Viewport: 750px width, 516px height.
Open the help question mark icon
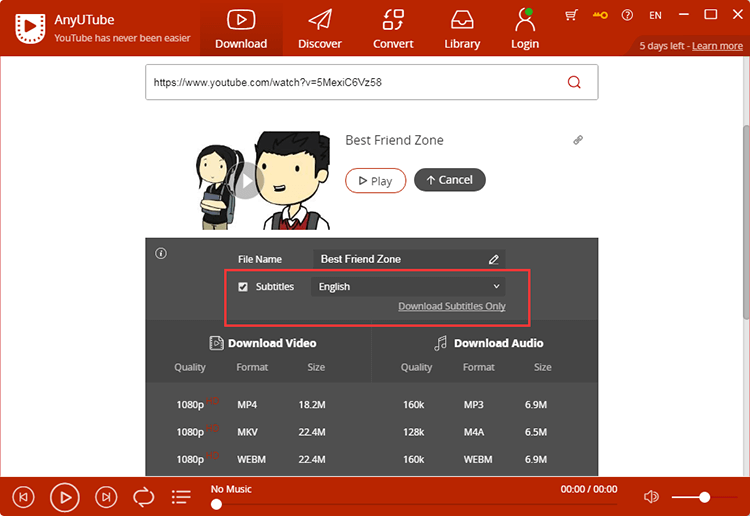tap(627, 15)
